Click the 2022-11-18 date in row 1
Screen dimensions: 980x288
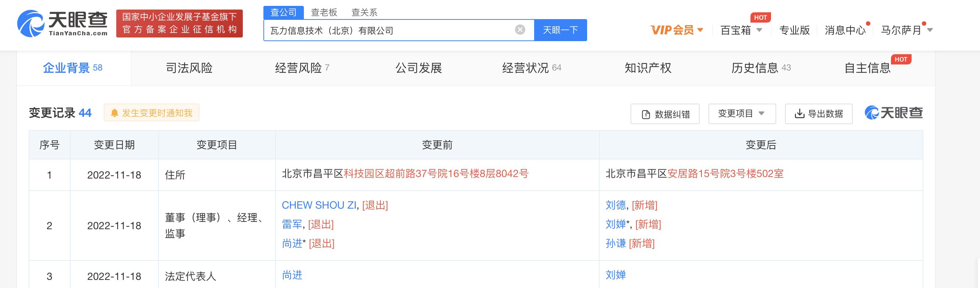click(114, 175)
